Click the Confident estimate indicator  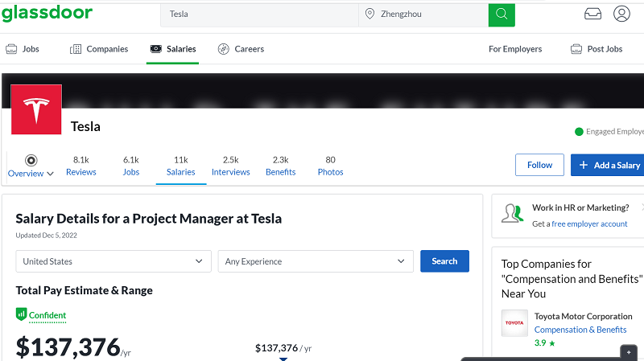(41, 315)
